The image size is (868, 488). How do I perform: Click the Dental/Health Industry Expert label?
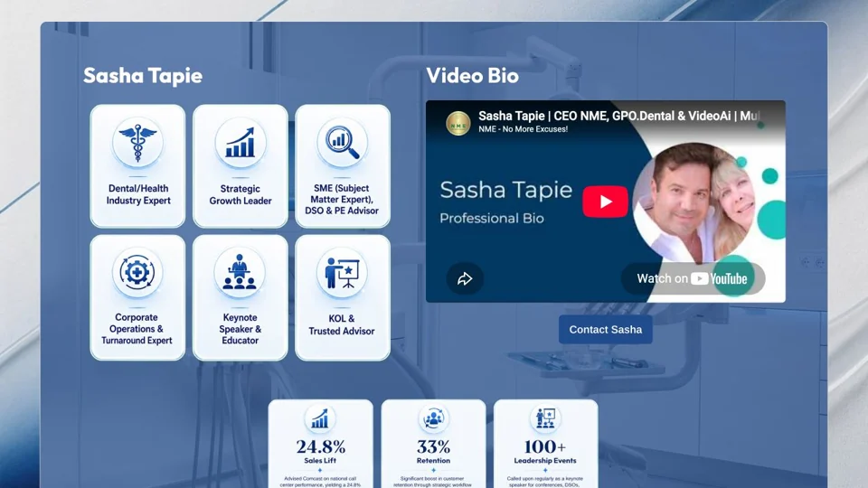click(138, 195)
